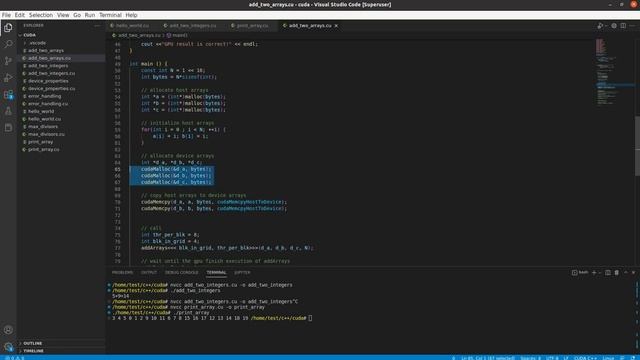Viewport: 640px width, 360px height.
Task: Open the View menu
Action: [63, 15]
